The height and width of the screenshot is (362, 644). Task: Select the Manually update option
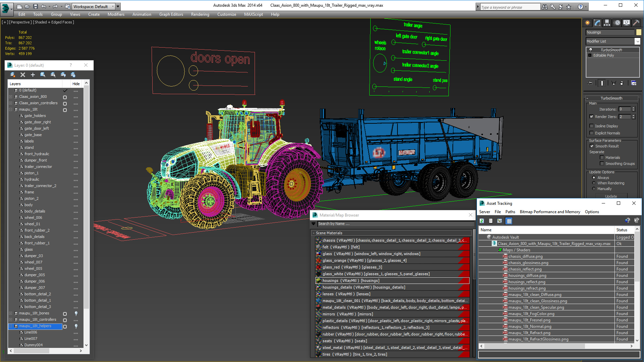coord(594,189)
